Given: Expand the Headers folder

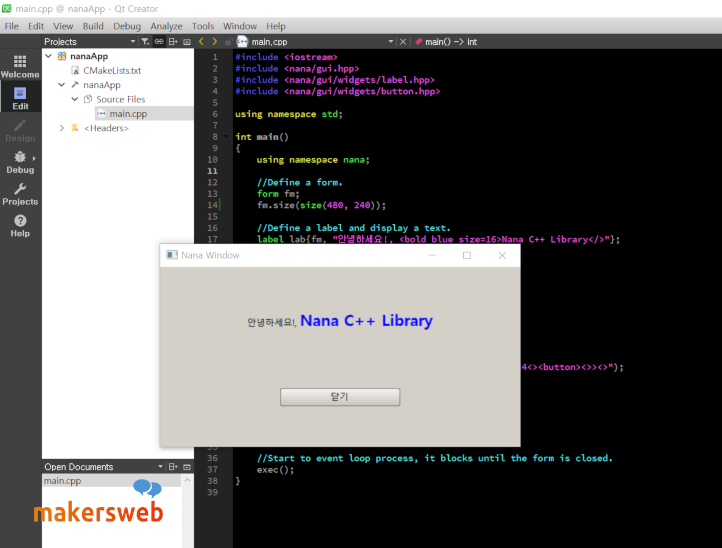Looking at the screenshot, I should [62, 128].
